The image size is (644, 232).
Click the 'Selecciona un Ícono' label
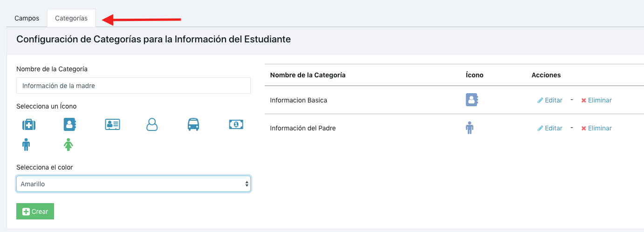47,106
